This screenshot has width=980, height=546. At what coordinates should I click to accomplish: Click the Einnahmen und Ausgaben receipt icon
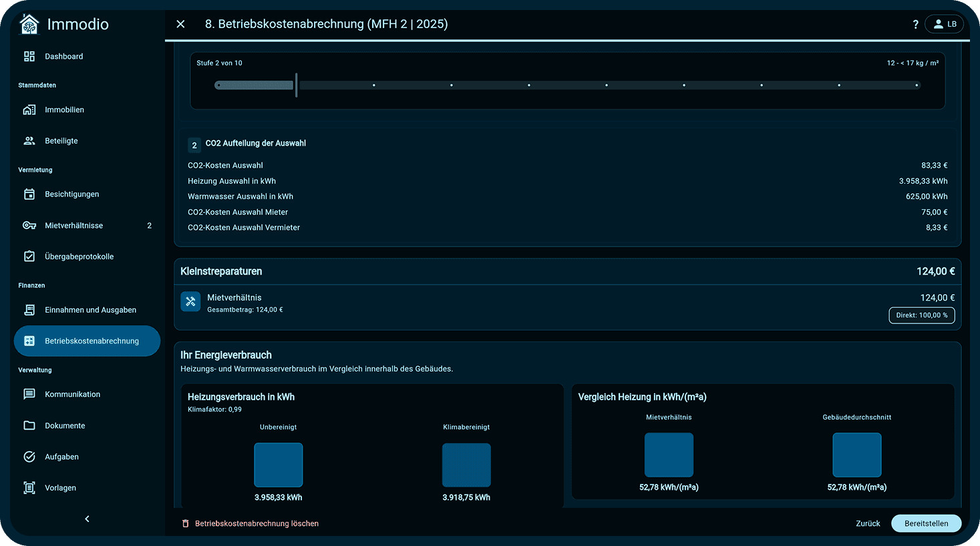point(29,310)
